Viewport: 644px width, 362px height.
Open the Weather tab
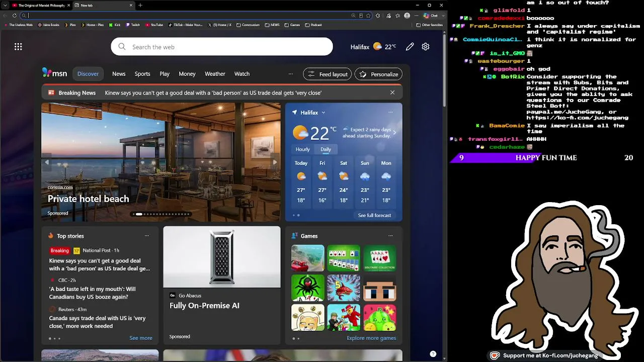pos(215,74)
